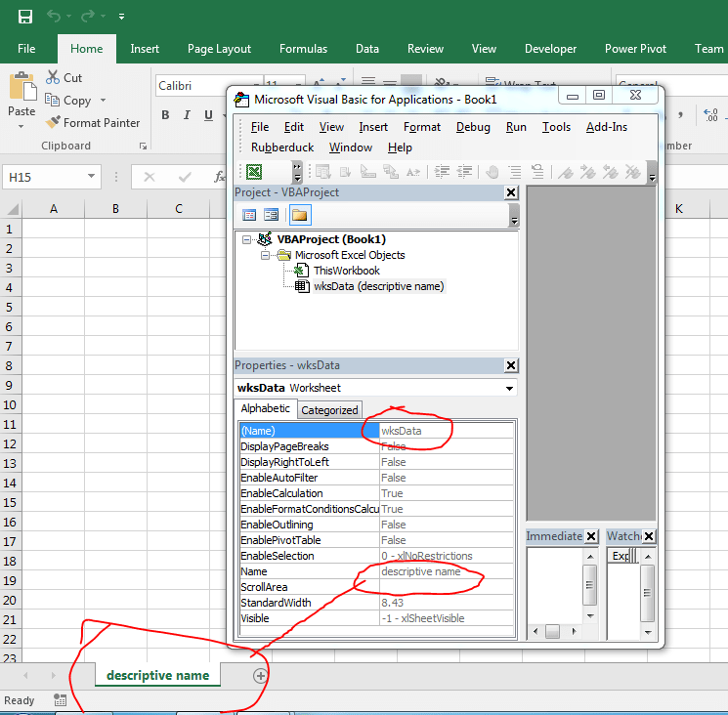This screenshot has width=728, height=715.
Task: Toggle Bold formatting in Excel ribbon
Action: click(x=165, y=115)
